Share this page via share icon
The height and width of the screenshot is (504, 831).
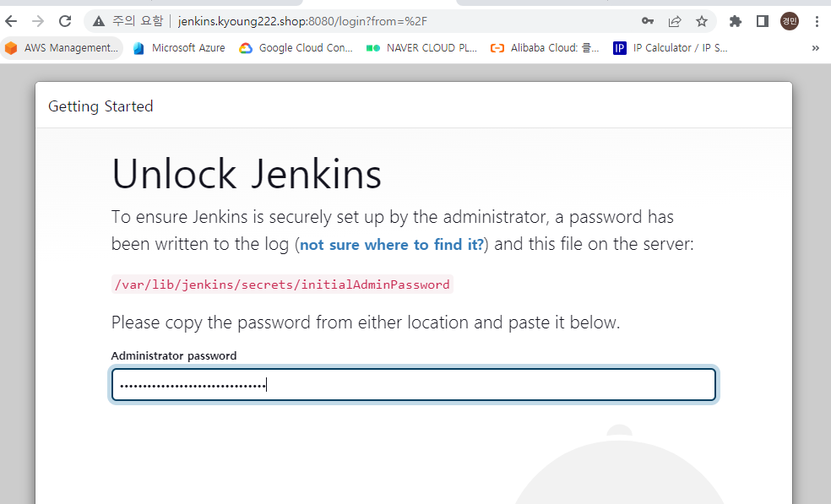pos(675,21)
